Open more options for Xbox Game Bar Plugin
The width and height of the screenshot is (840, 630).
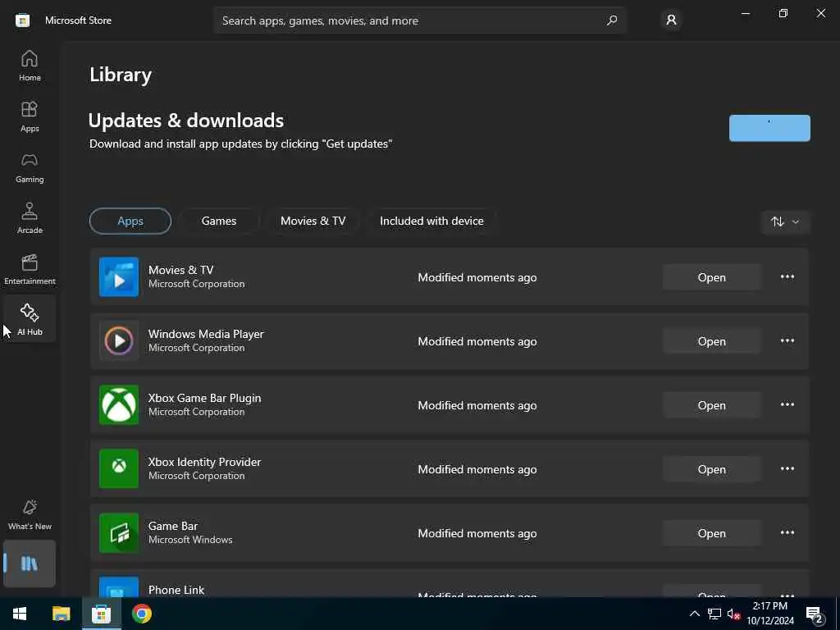(x=787, y=405)
